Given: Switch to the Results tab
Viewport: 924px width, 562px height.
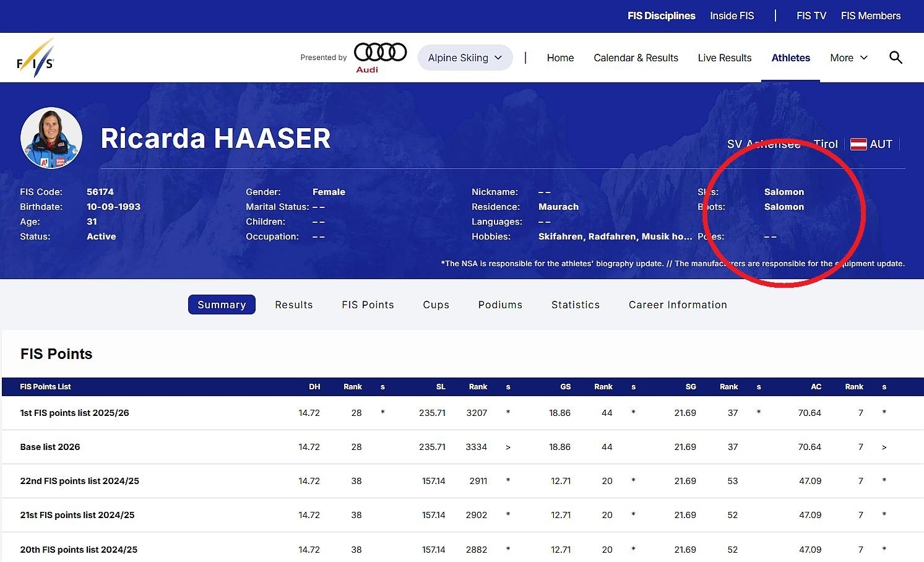Looking at the screenshot, I should point(294,305).
